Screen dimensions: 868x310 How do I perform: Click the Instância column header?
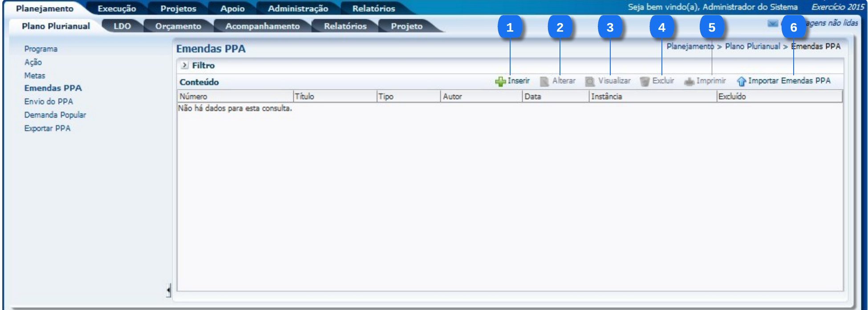606,96
